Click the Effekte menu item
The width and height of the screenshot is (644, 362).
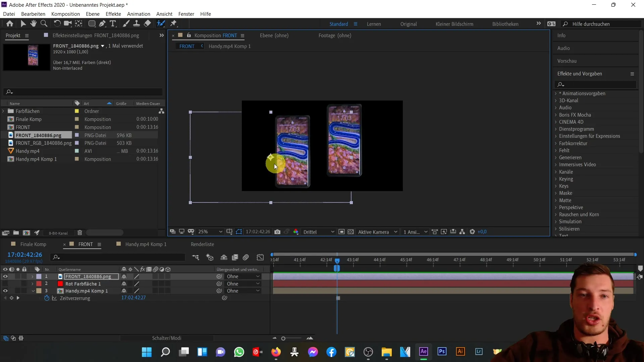point(114,14)
